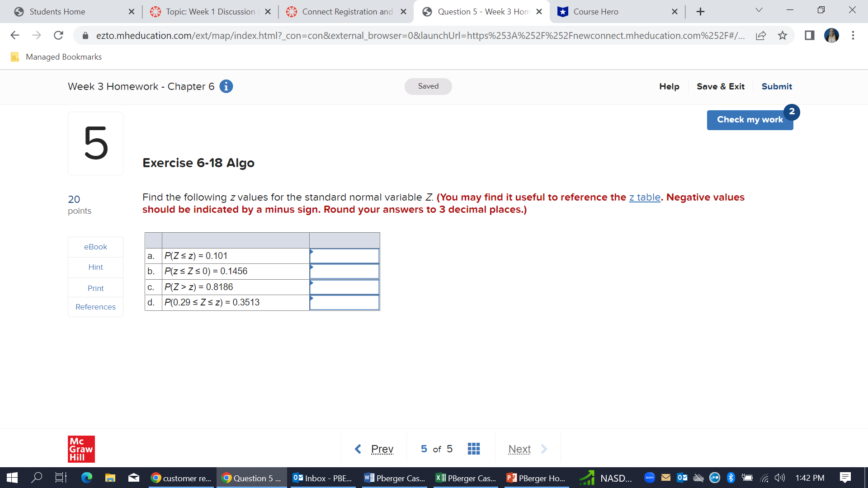Click the McGraw Hill logo
868x488 pixels.
pyautogui.click(x=81, y=449)
